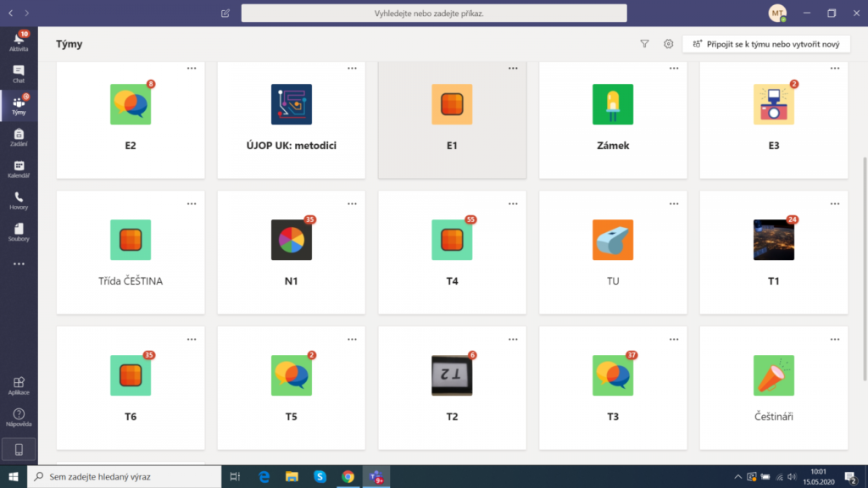Open the volume control in system tray

pyautogui.click(x=793, y=476)
